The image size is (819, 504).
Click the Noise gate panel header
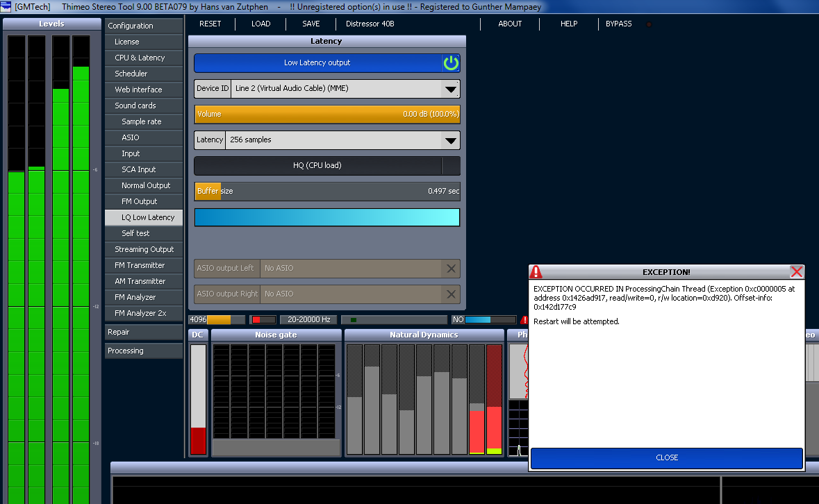[x=276, y=335]
